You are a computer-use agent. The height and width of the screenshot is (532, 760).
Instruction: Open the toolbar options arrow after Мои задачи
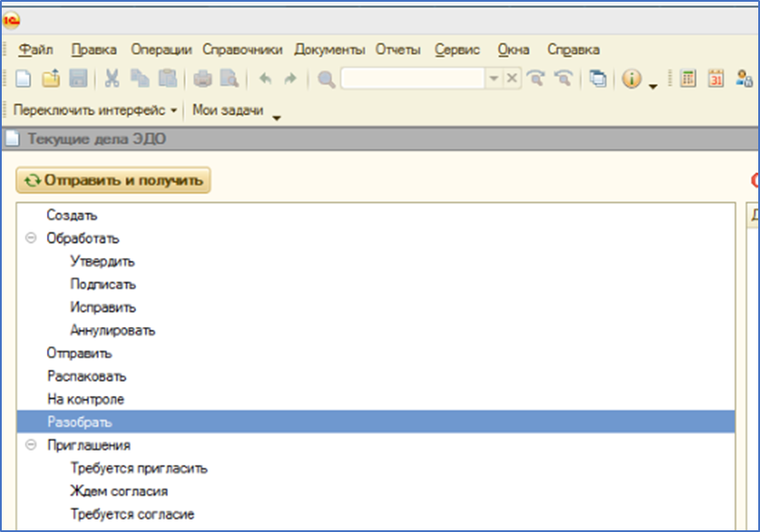point(277,118)
